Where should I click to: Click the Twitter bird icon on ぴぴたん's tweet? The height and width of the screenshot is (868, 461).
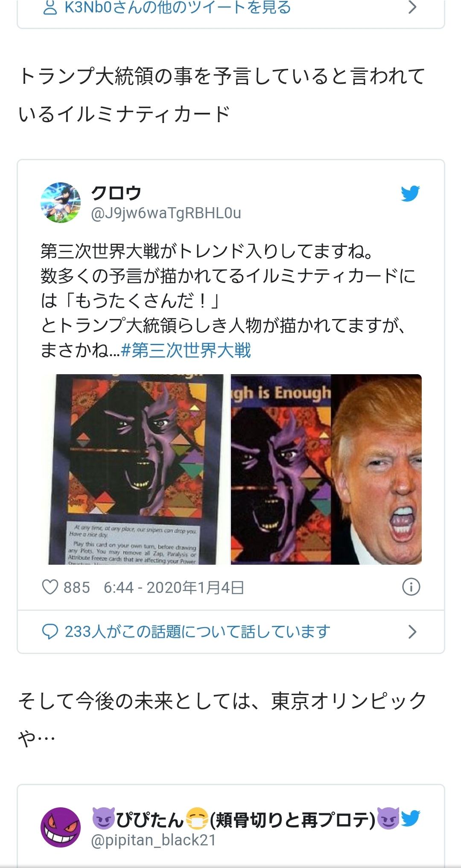pos(410,818)
